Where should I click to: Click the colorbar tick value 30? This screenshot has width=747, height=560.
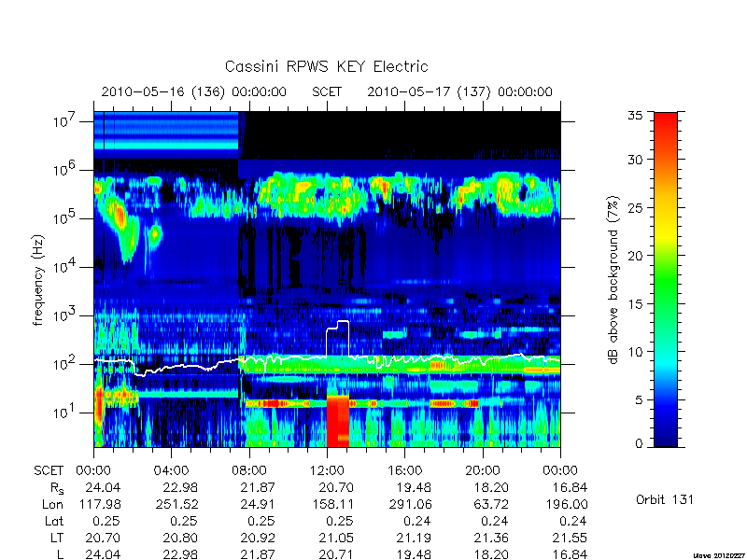coord(635,160)
